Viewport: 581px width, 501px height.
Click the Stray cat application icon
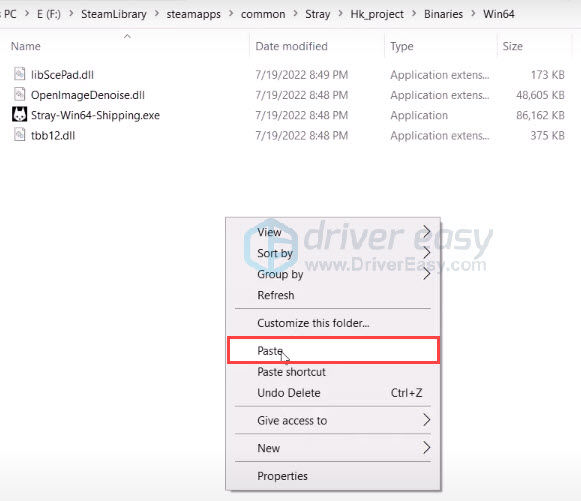coord(20,115)
